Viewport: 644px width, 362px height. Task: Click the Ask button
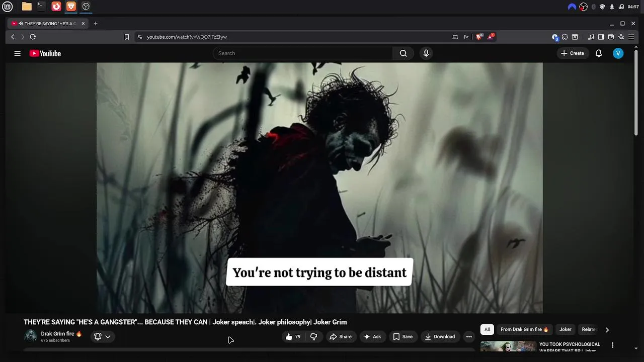[x=372, y=337]
